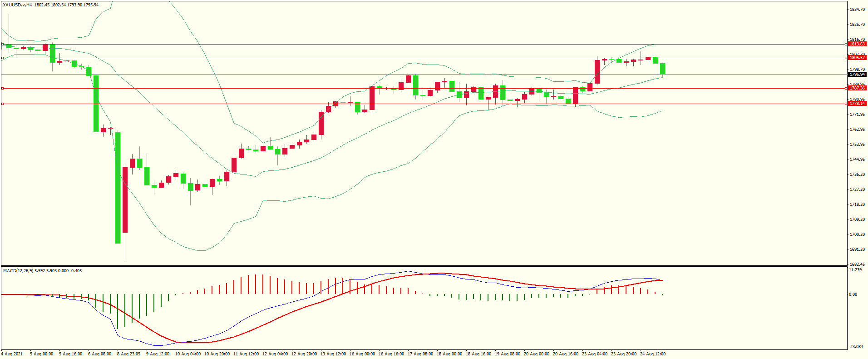Image resolution: width=868 pixels, height=359 pixels.
Task: Click the 0.00 MACD scale value
Action: point(853,294)
